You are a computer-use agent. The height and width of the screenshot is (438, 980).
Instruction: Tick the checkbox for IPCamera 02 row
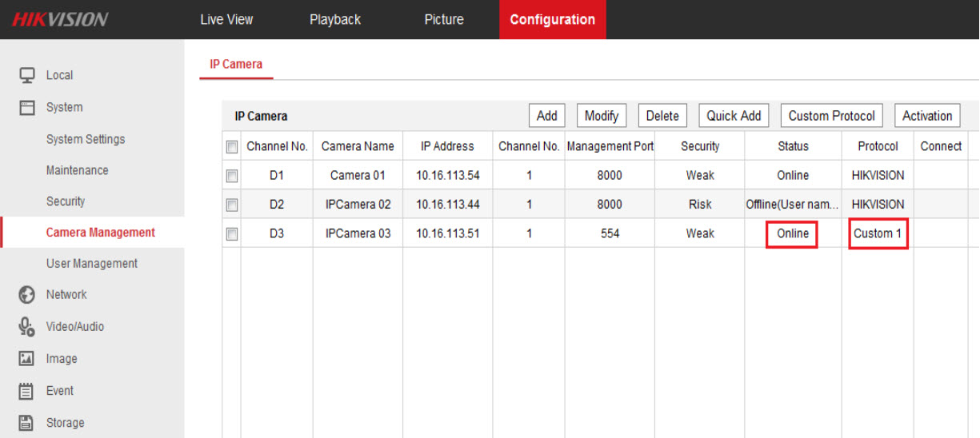(232, 205)
